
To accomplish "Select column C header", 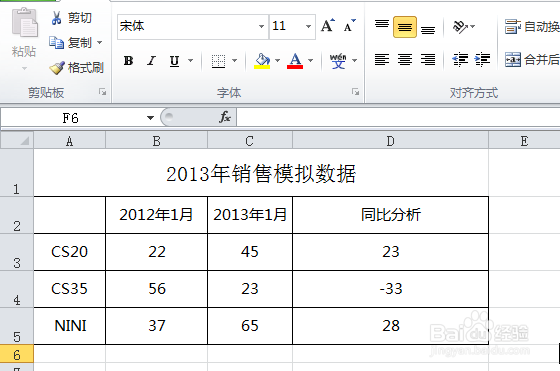I will (250, 140).
